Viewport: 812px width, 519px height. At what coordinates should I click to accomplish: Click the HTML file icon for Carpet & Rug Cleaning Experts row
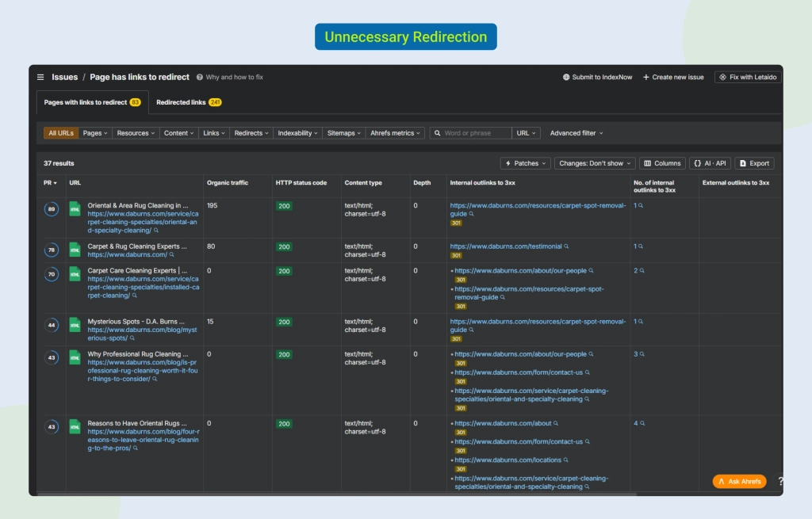(75, 250)
